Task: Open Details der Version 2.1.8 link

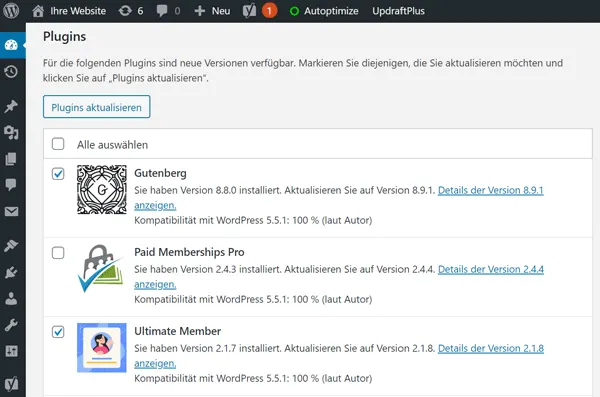Action: [x=491, y=348]
